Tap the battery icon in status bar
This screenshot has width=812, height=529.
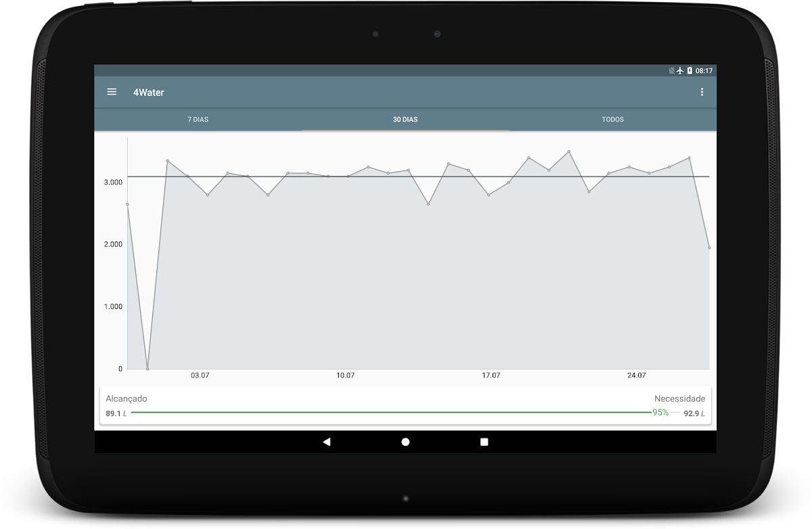690,70
